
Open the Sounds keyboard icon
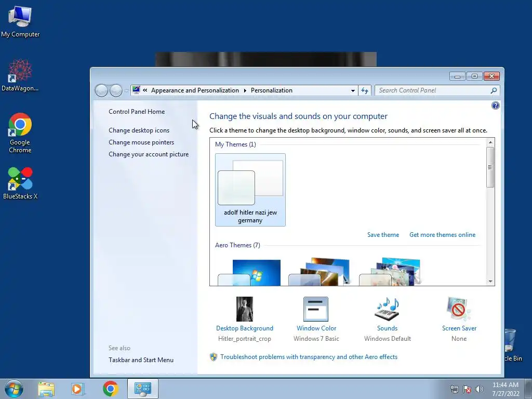387,309
